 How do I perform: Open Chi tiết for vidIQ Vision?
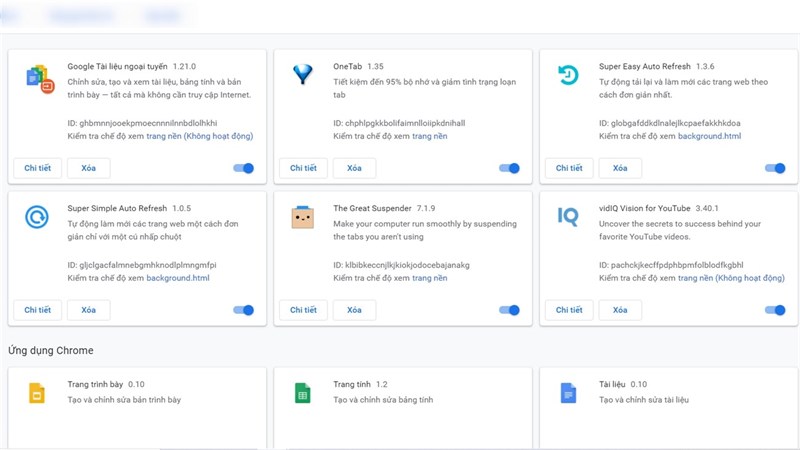click(569, 310)
